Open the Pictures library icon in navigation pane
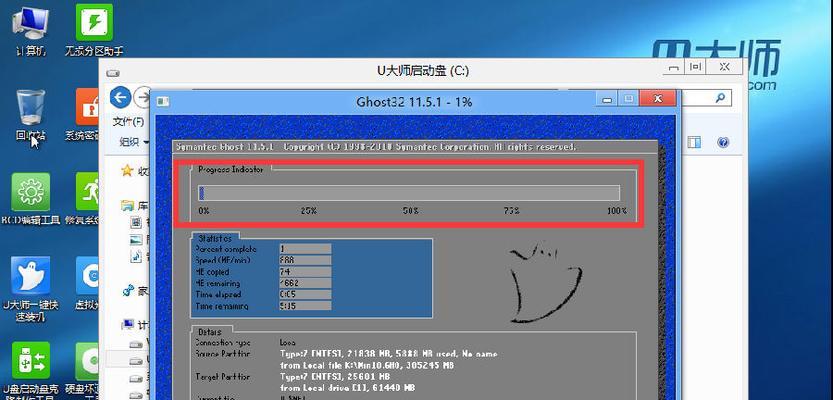This screenshot has height=400, width=833. (136, 240)
